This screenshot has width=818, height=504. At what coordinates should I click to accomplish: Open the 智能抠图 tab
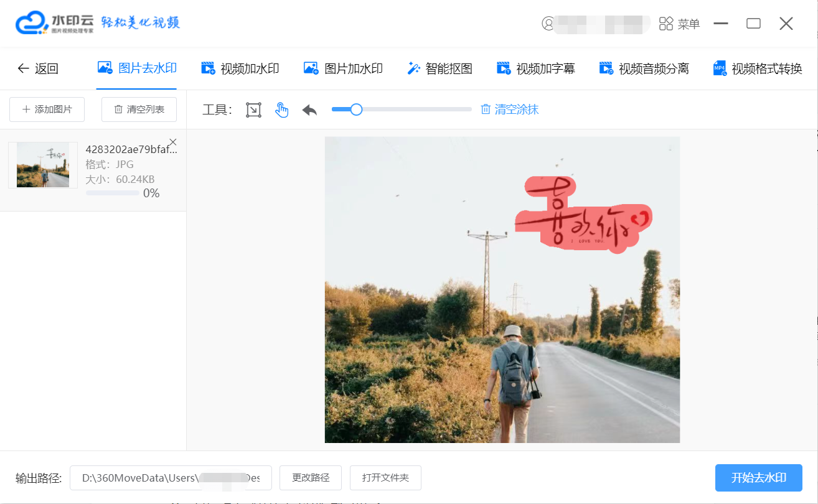[440, 68]
